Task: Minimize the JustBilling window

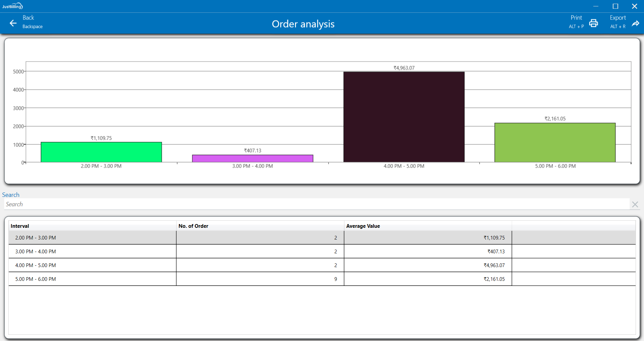Action: pyautogui.click(x=596, y=6)
